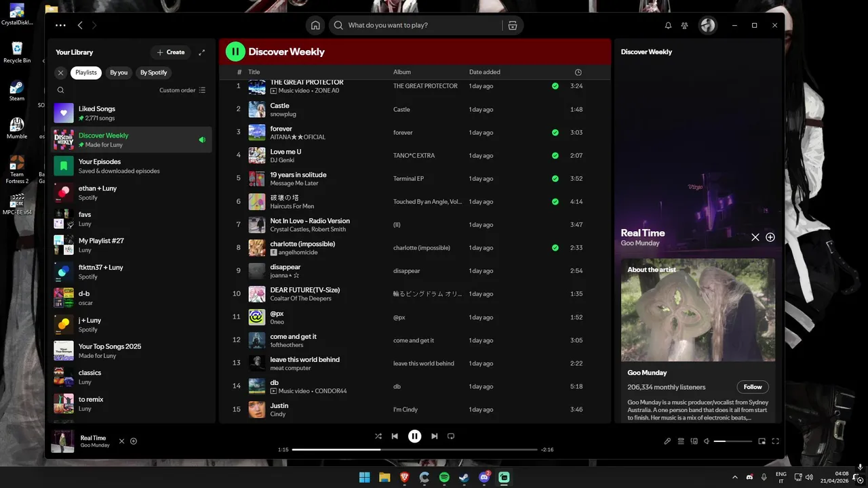This screenshot has height=488, width=868.
Task: Click X beside Real Time in right panel
Action: (755, 237)
